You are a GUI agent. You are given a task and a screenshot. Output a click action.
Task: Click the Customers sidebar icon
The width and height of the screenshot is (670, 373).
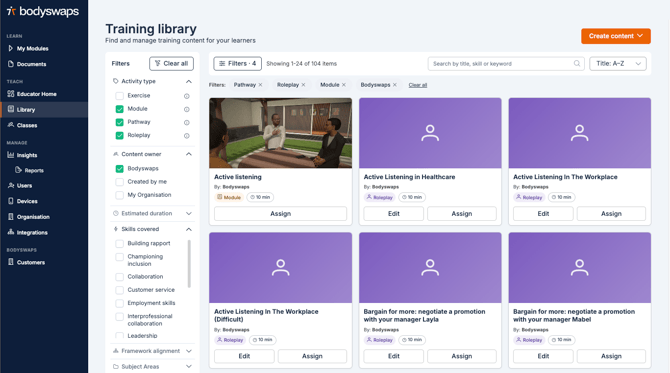tap(11, 262)
